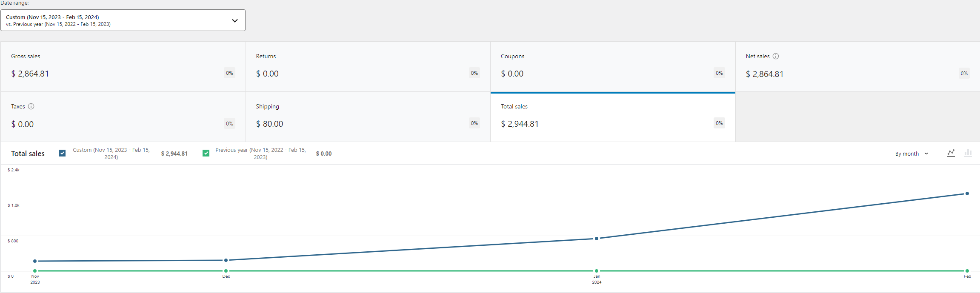Uncheck the Previous year series checkbox
Screen dimensions: 980x293
click(206, 153)
